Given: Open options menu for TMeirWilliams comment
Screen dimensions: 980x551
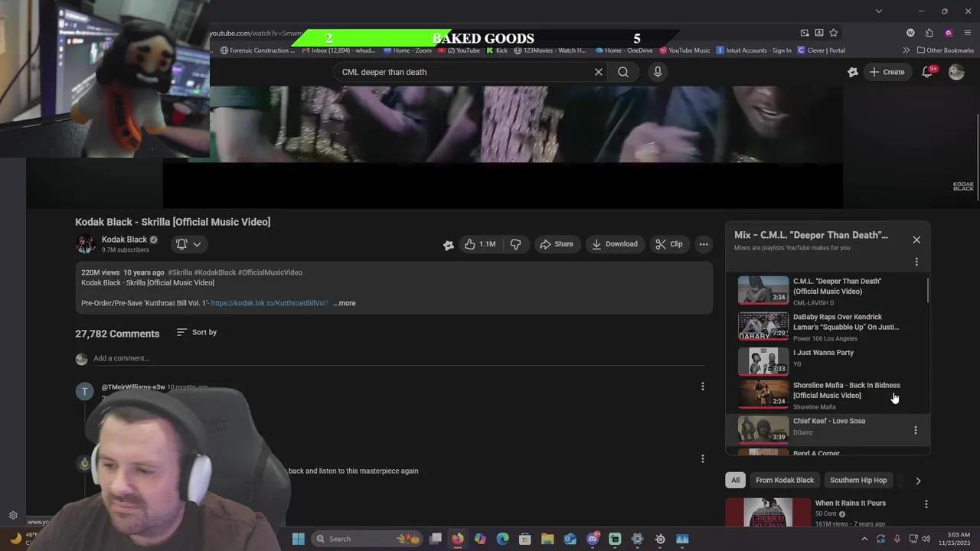Looking at the screenshot, I should click(x=703, y=386).
